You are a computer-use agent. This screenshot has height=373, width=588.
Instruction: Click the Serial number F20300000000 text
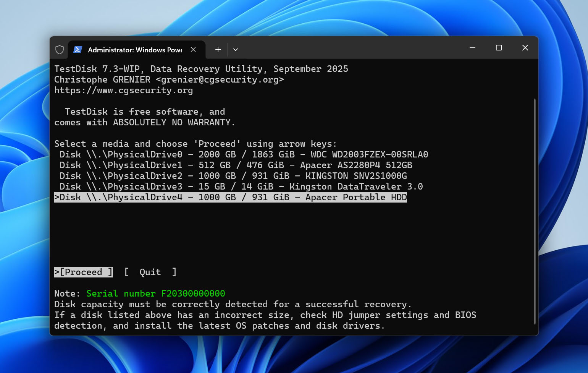(x=156, y=294)
